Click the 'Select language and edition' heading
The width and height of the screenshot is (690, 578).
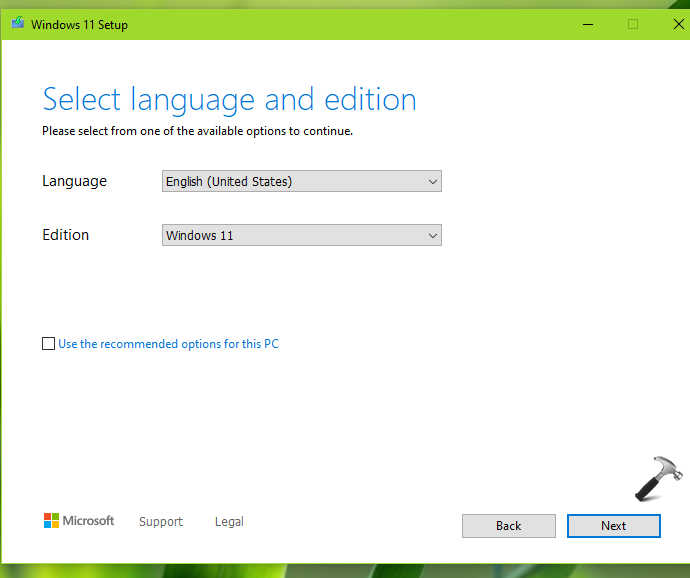[x=229, y=100]
